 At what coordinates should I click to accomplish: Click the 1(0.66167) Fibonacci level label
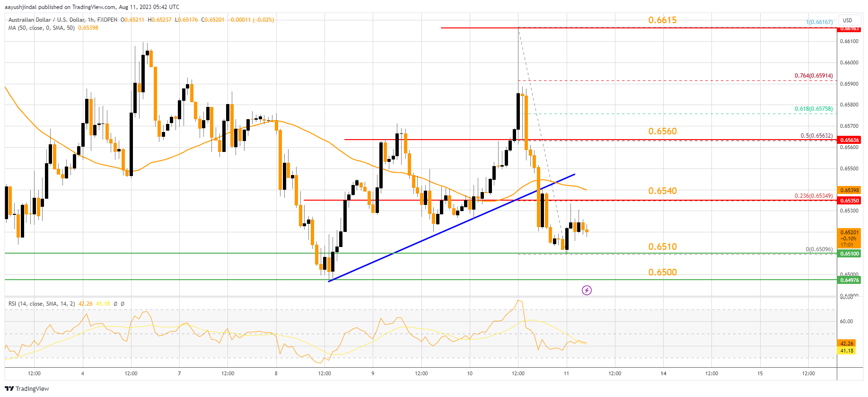point(819,22)
